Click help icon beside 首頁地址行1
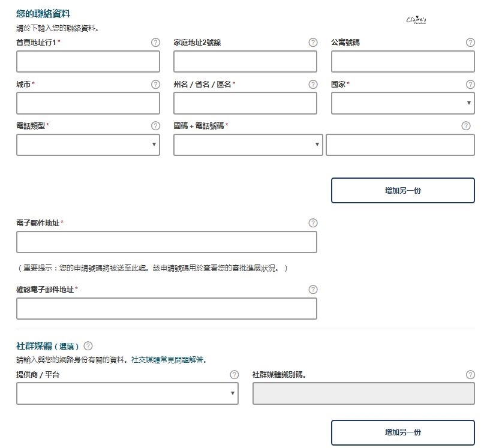The image size is (502, 448). 156,43
